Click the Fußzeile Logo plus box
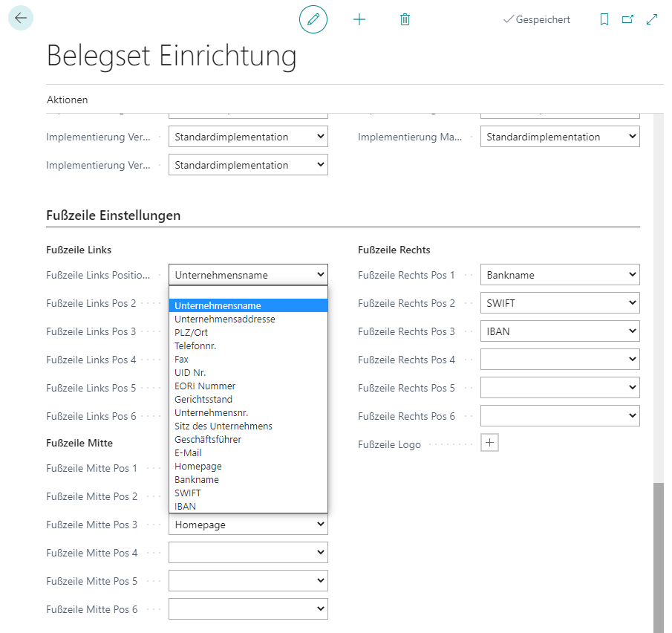 [490, 443]
